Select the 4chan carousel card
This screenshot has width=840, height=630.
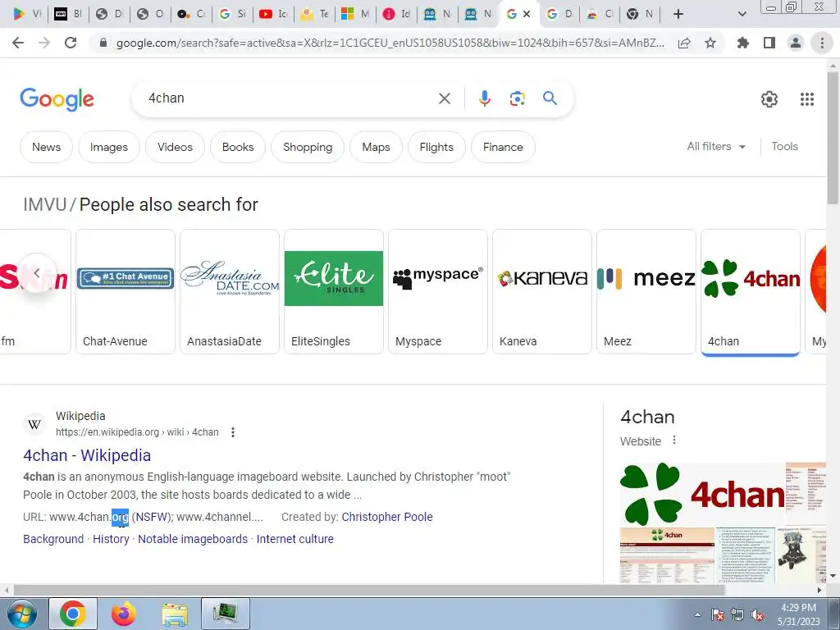tap(751, 291)
